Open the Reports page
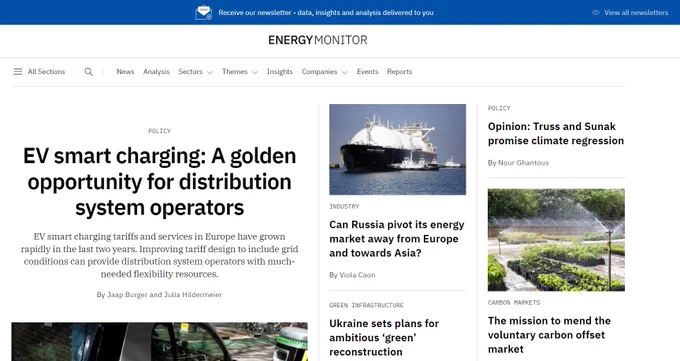 click(399, 72)
